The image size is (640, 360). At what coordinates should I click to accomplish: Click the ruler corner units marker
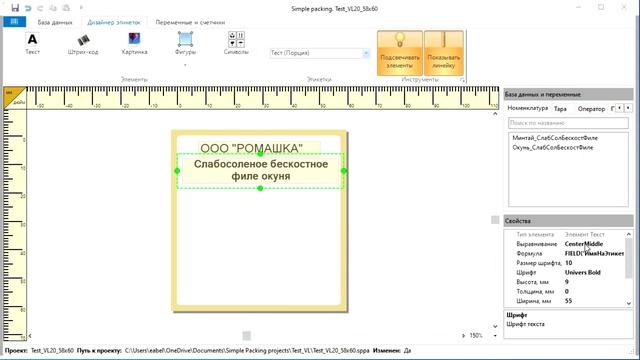point(15,98)
